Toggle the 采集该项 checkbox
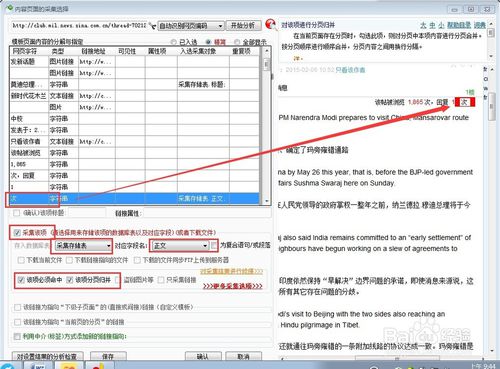The width and height of the screenshot is (500, 369). coord(17,233)
